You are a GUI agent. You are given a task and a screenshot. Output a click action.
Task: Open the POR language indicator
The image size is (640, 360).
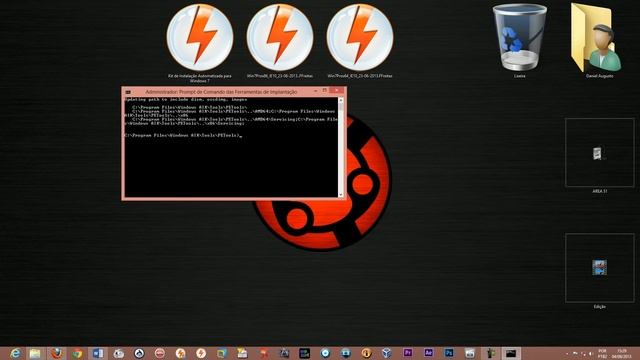click(602, 353)
